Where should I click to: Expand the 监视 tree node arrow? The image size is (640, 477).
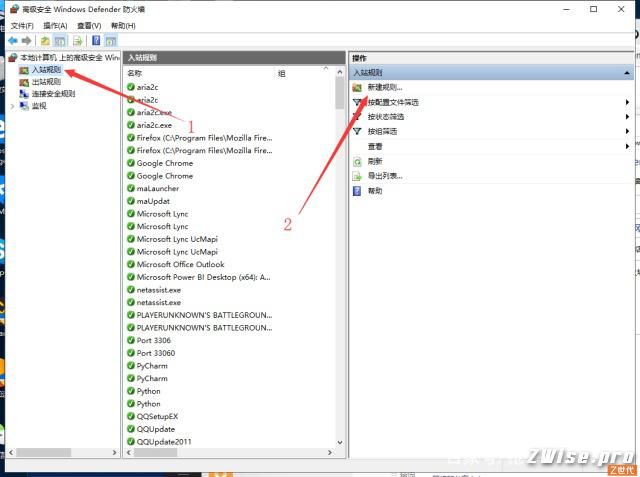(12, 106)
